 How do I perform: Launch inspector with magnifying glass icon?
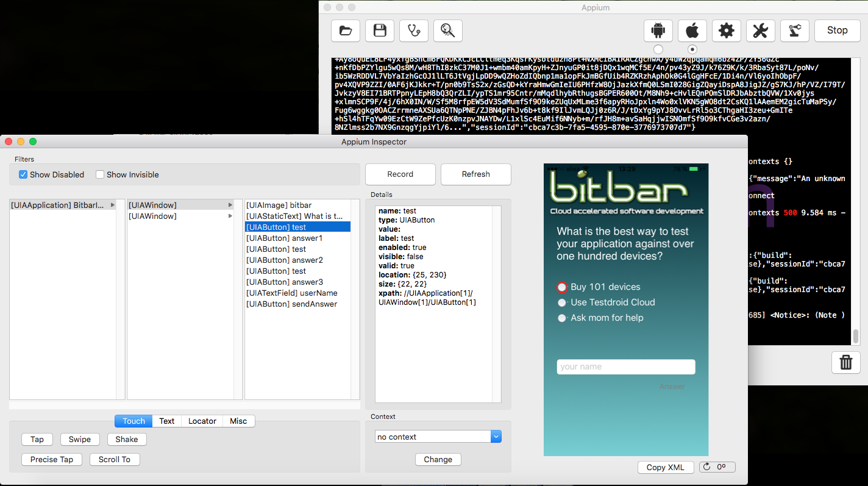(448, 30)
